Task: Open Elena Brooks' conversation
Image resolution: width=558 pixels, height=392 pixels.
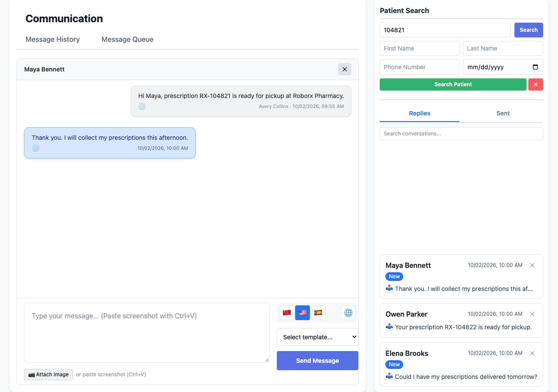Action: pos(461,365)
